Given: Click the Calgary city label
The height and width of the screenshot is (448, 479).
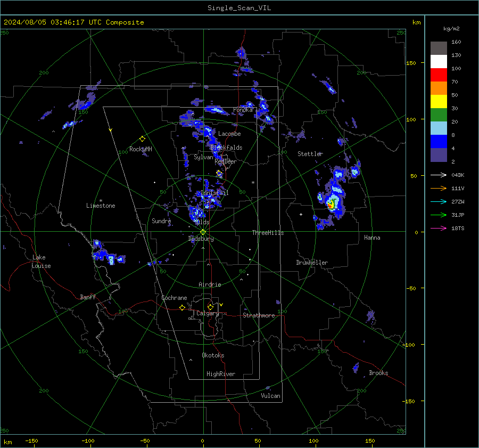Looking at the screenshot, I should click(208, 313).
